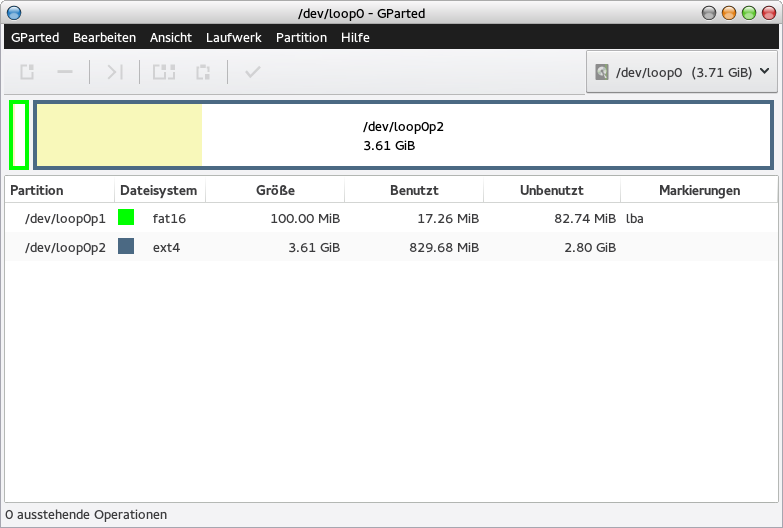Sort by the Benutzt column header
This screenshot has height=528, width=783.
click(414, 190)
